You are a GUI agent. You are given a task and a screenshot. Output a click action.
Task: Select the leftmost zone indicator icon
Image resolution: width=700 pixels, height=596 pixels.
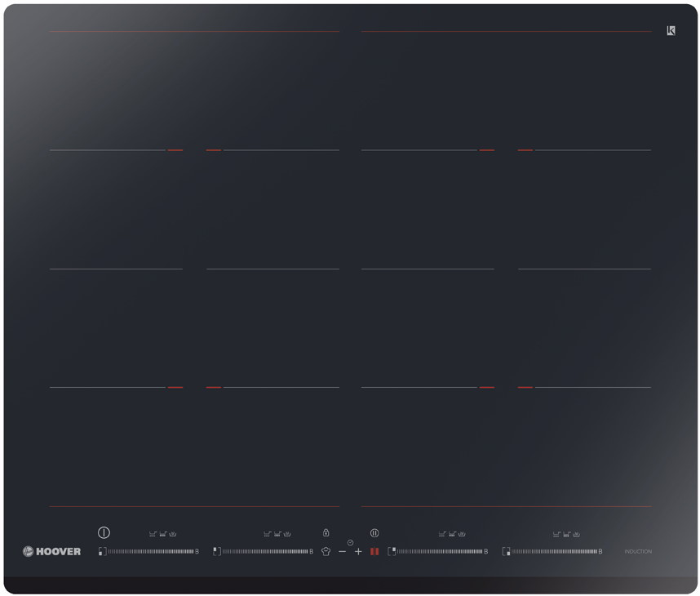(x=102, y=552)
